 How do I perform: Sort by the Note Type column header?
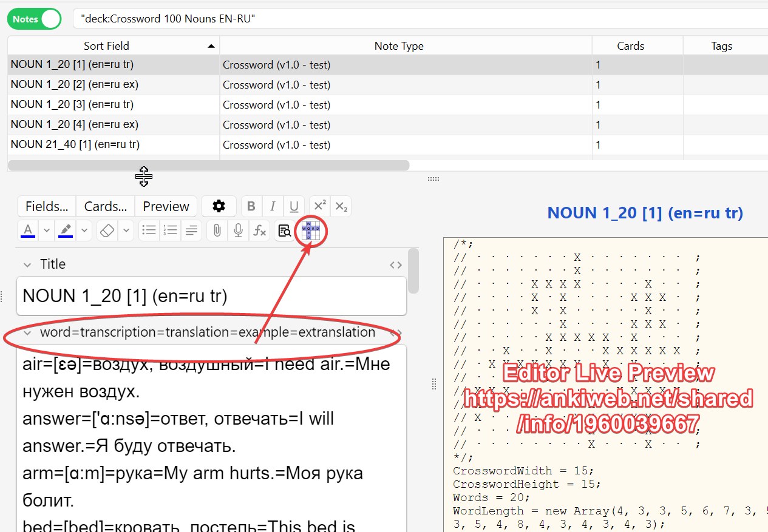coord(399,46)
